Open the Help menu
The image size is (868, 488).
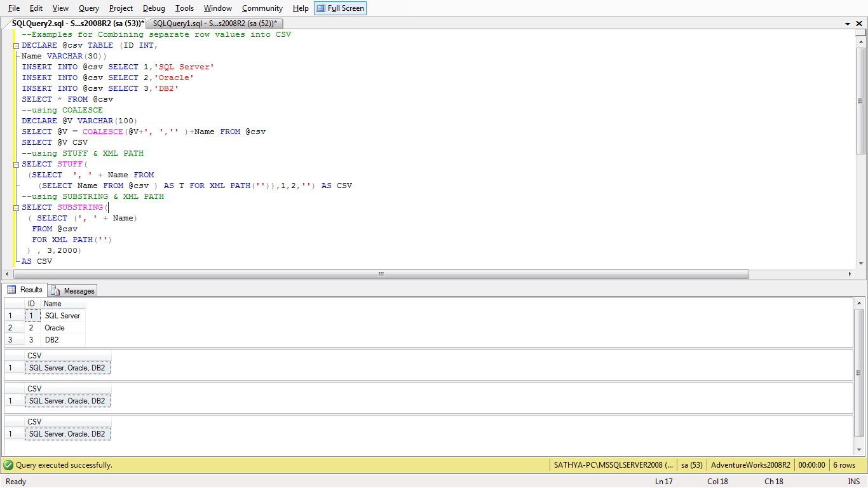301,8
